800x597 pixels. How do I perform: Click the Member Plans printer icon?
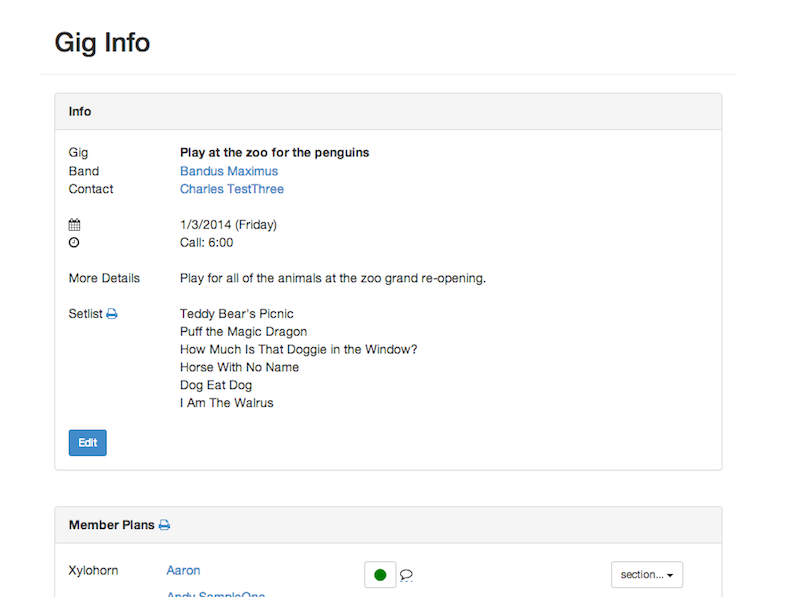(165, 525)
